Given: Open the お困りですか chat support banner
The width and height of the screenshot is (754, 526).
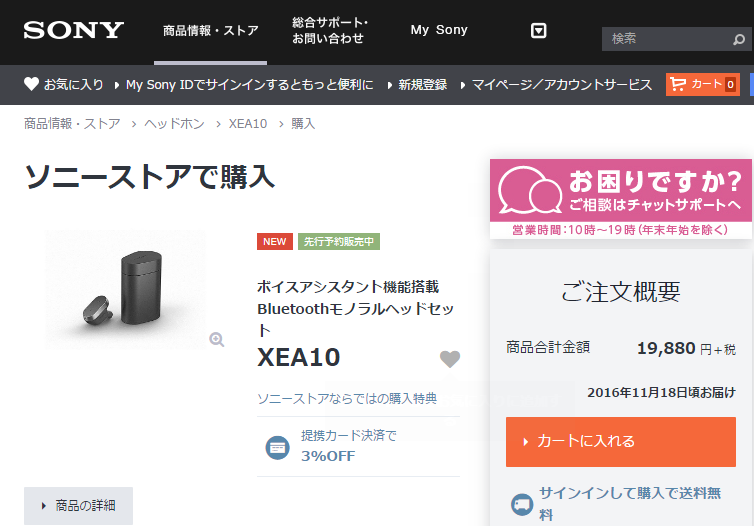Looking at the screenshot, I should click(x=620, y=199).
